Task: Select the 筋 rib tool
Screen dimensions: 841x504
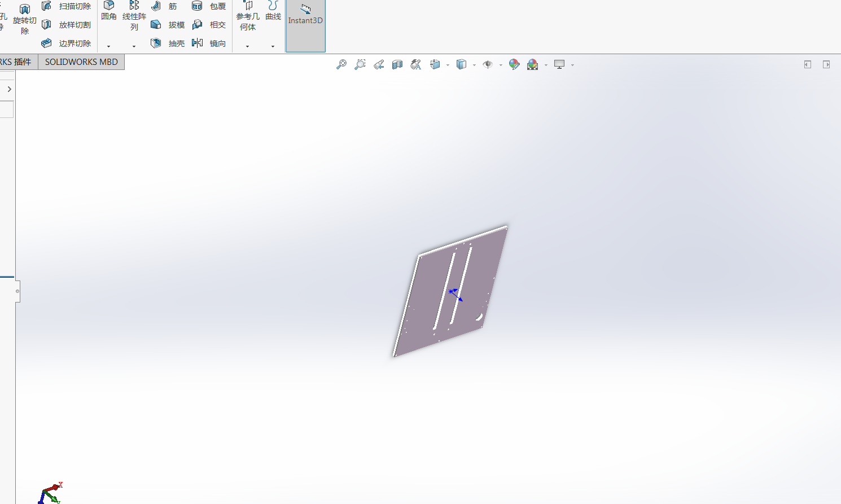Action: (x=164, y=6)
